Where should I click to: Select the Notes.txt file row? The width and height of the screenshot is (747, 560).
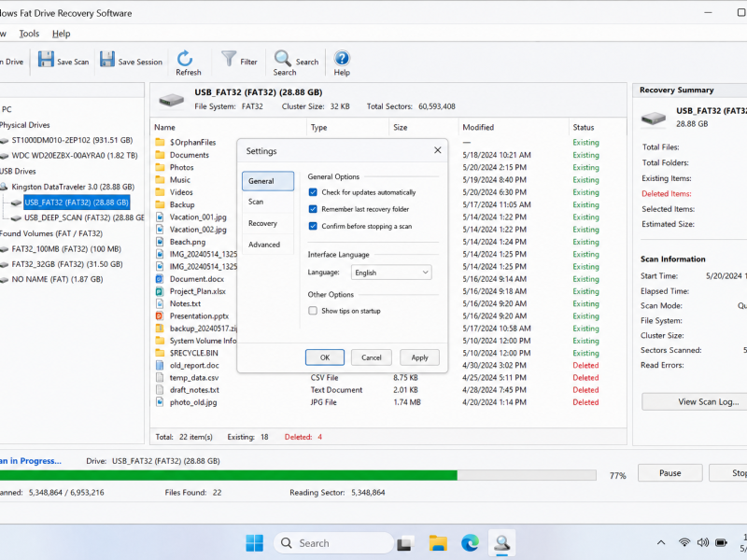coord(388,303)
